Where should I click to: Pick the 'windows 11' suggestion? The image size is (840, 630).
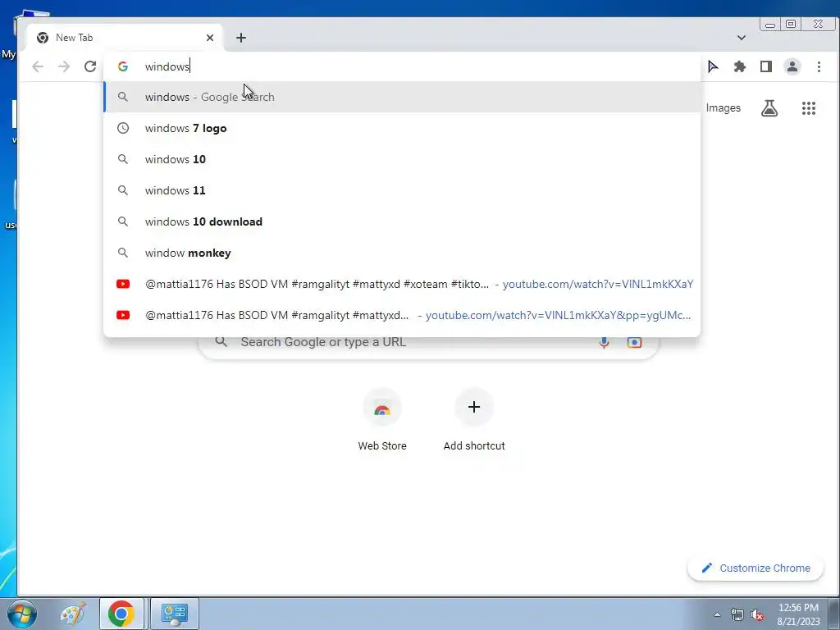coord(402,190)
